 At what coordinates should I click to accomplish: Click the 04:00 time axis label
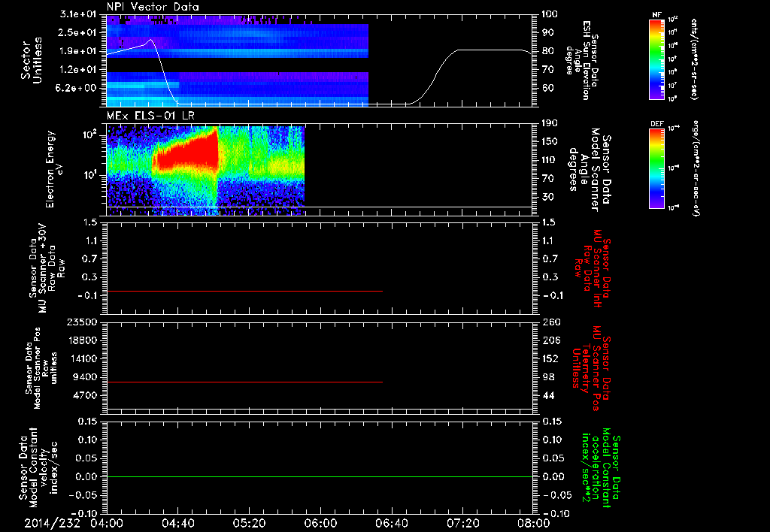coord(107,523)
